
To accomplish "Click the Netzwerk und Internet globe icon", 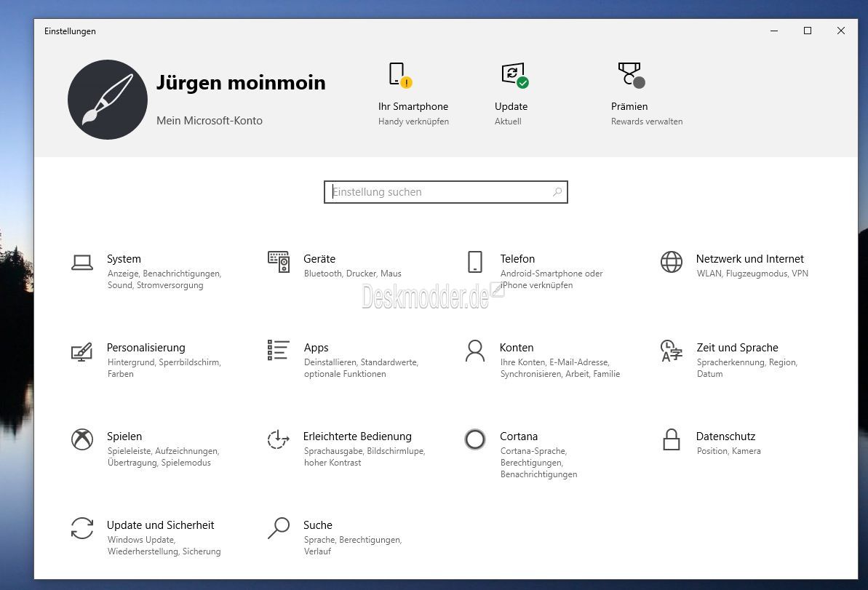I will tap(672, 262).
